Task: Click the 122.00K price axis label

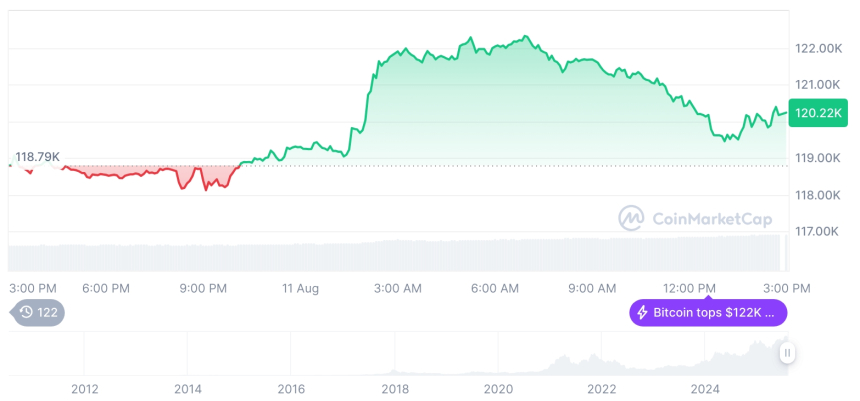Action: (818, 48)
